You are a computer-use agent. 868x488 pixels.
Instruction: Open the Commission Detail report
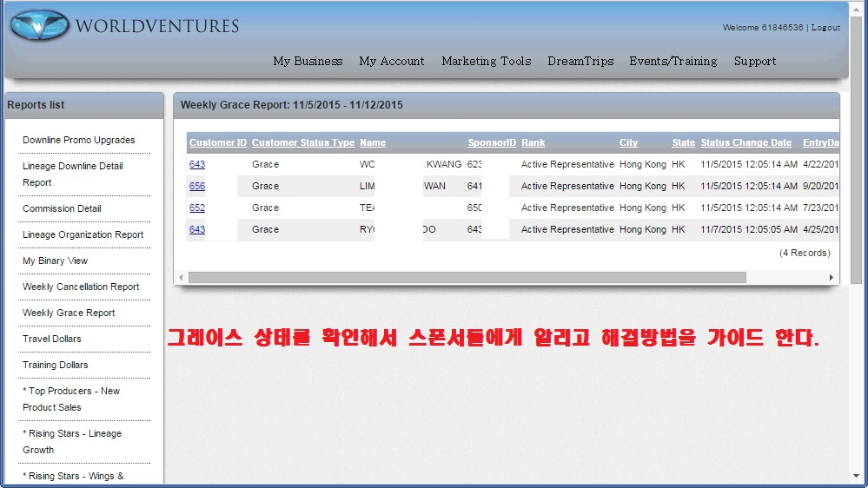tap(62, 208)
